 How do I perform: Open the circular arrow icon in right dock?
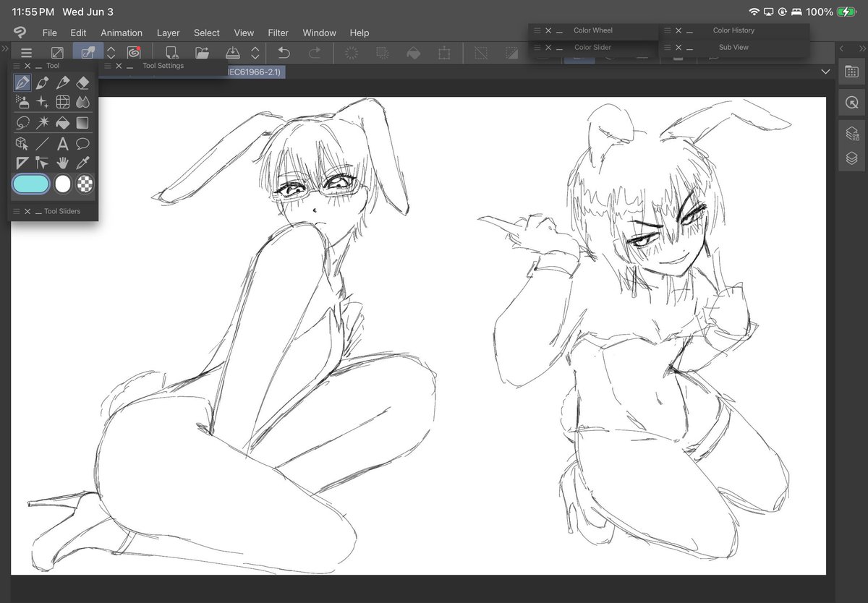851,103
